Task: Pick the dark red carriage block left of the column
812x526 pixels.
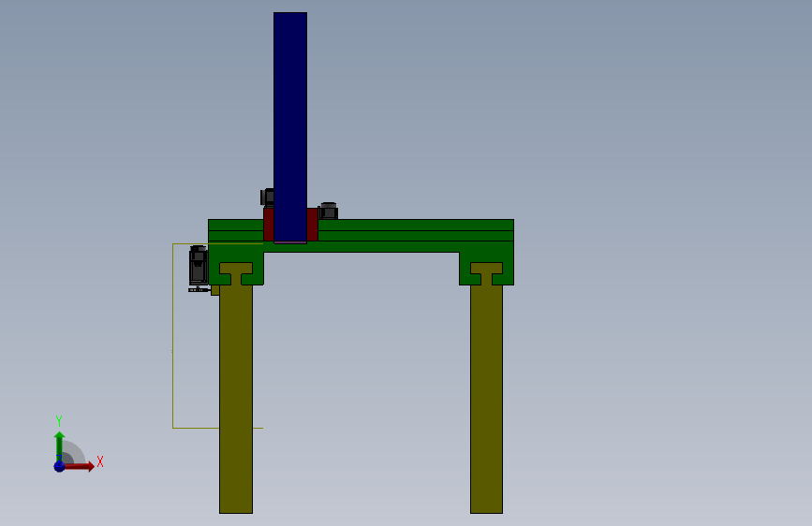Action: [268, 225]
